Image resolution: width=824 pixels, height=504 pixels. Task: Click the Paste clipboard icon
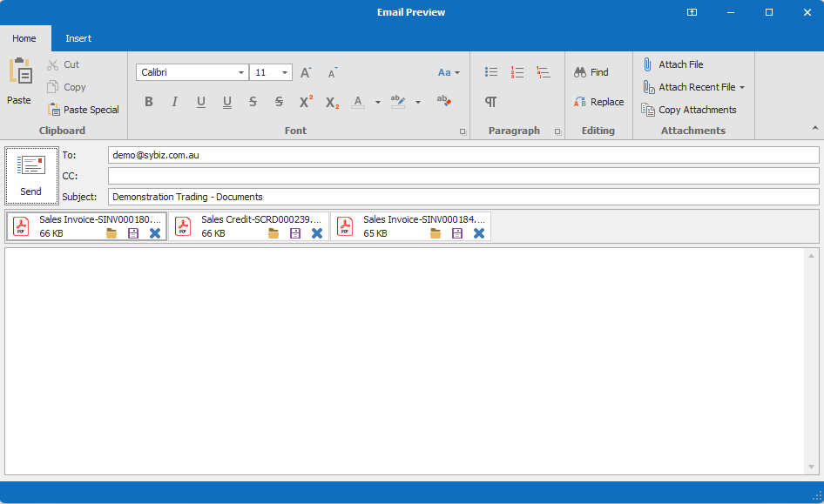[19, 80]
